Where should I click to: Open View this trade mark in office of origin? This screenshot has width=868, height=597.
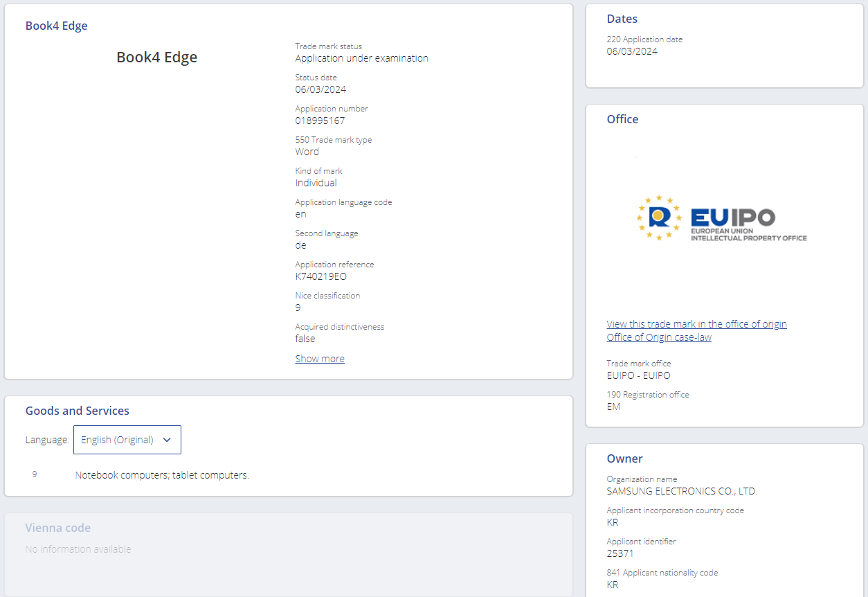pos(696,324)
